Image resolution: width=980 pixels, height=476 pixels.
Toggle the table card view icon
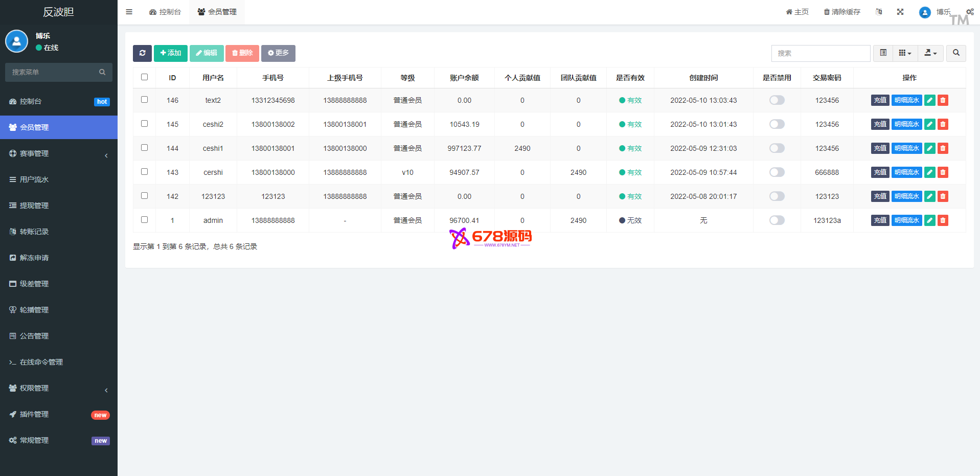tap(883, 53)
